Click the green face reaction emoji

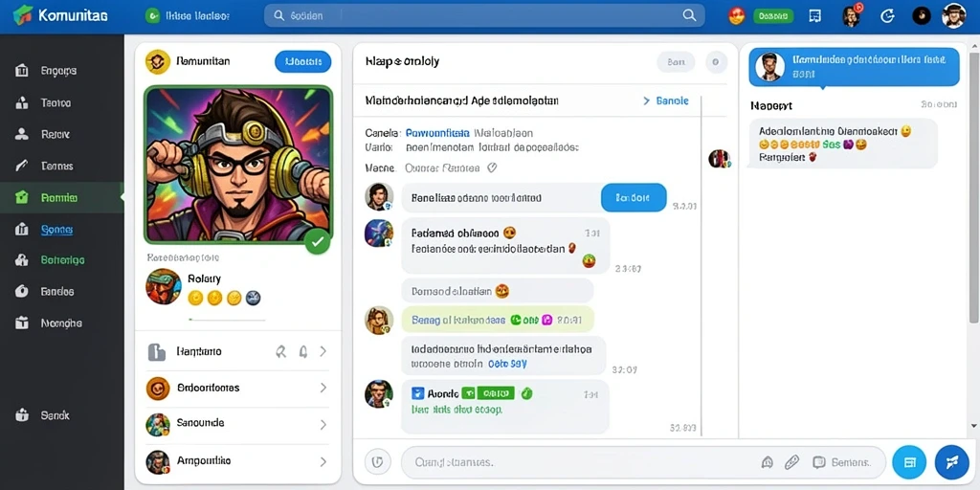(x=589, y=260)
